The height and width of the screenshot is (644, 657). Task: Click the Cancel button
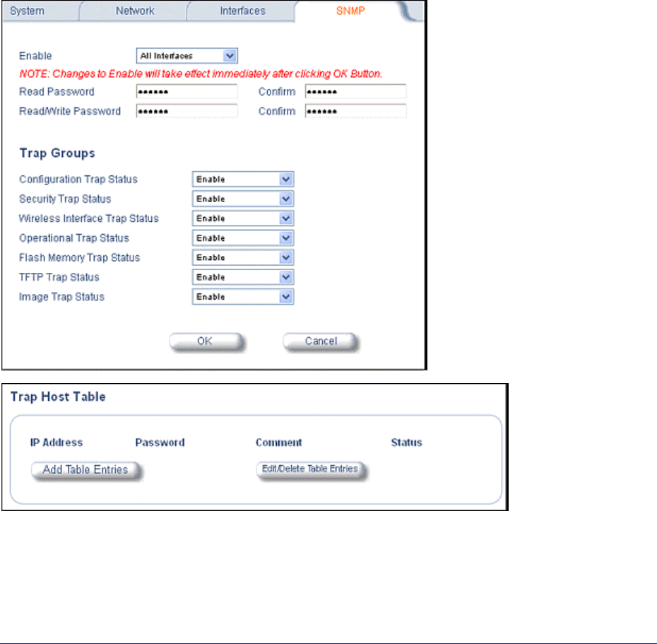[x=321, y=341]
